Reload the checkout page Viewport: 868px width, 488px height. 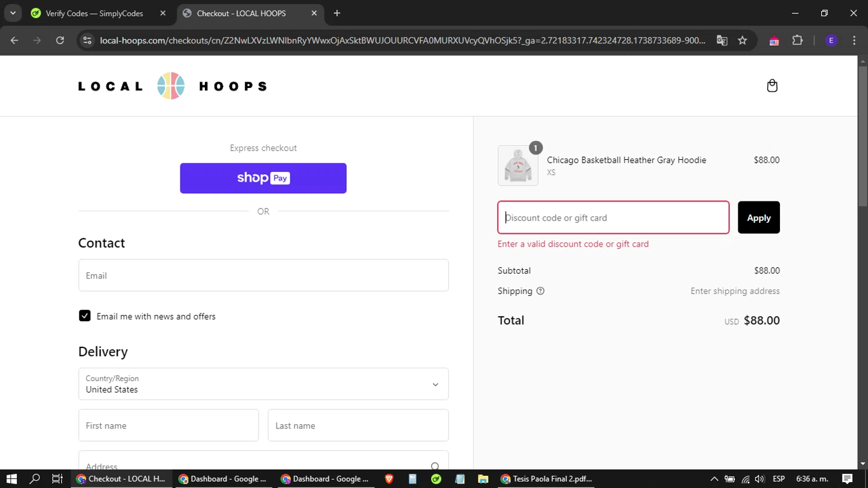pos(60,40)
